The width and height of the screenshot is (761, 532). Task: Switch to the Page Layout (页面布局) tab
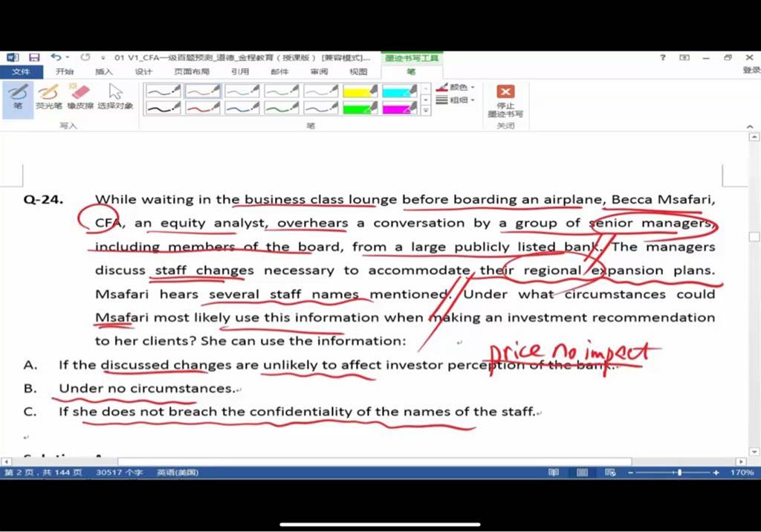[192, 72]
